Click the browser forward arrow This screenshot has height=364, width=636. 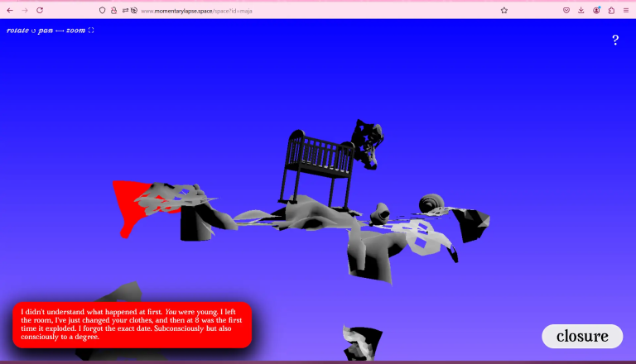(24, 10)
